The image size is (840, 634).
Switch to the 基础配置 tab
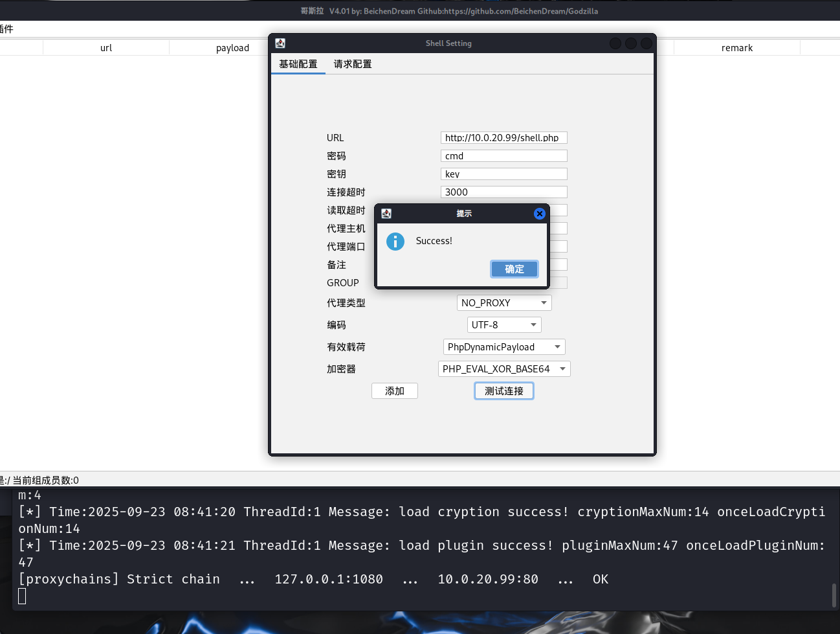pyautogui.click(x=298, y=64)
